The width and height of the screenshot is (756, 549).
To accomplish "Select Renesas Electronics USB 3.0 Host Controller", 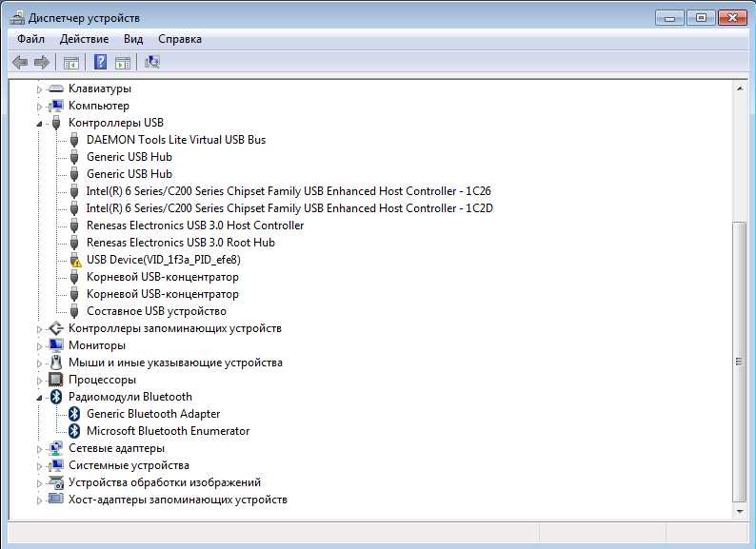I will click(195, 225).
